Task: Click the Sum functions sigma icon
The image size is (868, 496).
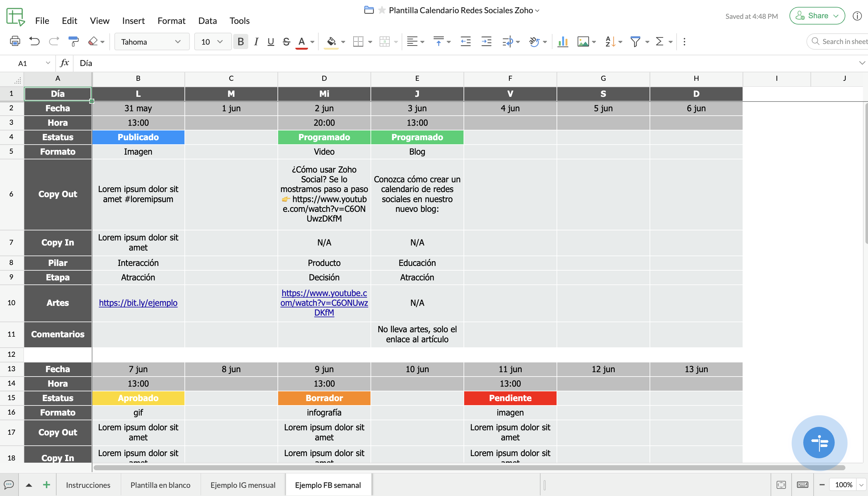Action: pyautogui.click(x=660, y=41)
